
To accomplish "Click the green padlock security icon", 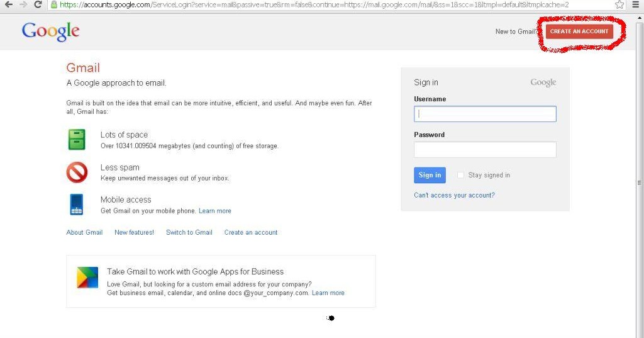I will [x=54, y=5].
